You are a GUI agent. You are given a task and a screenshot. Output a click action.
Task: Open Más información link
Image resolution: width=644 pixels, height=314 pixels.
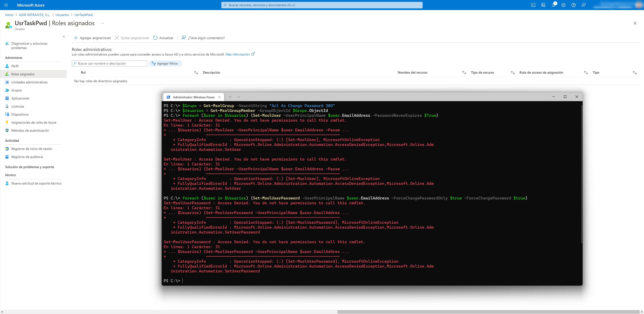(240, 54)
